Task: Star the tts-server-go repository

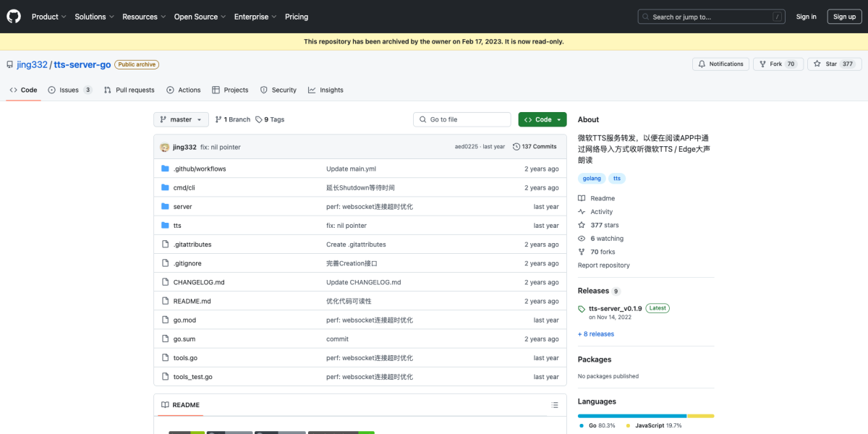Action: (833, 64)
